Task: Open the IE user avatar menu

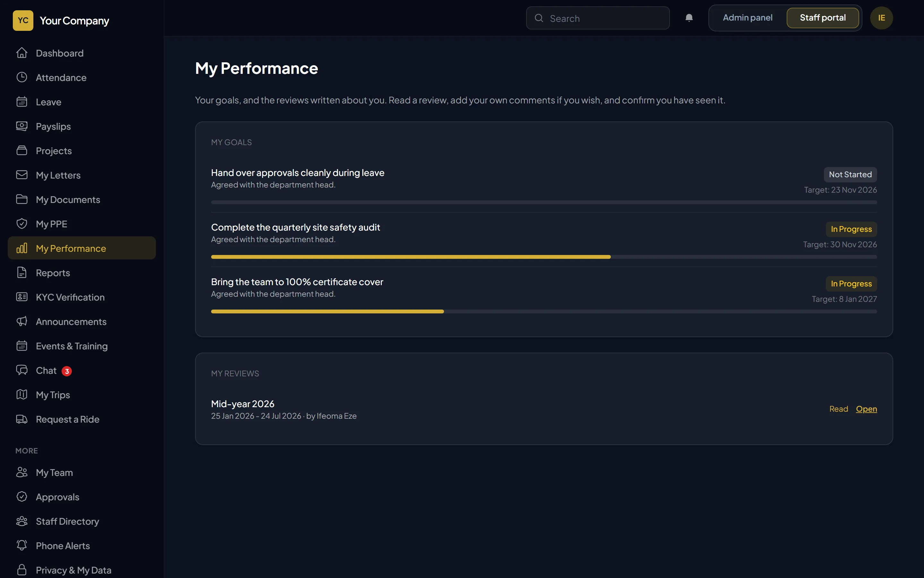Action: (881, 18)
